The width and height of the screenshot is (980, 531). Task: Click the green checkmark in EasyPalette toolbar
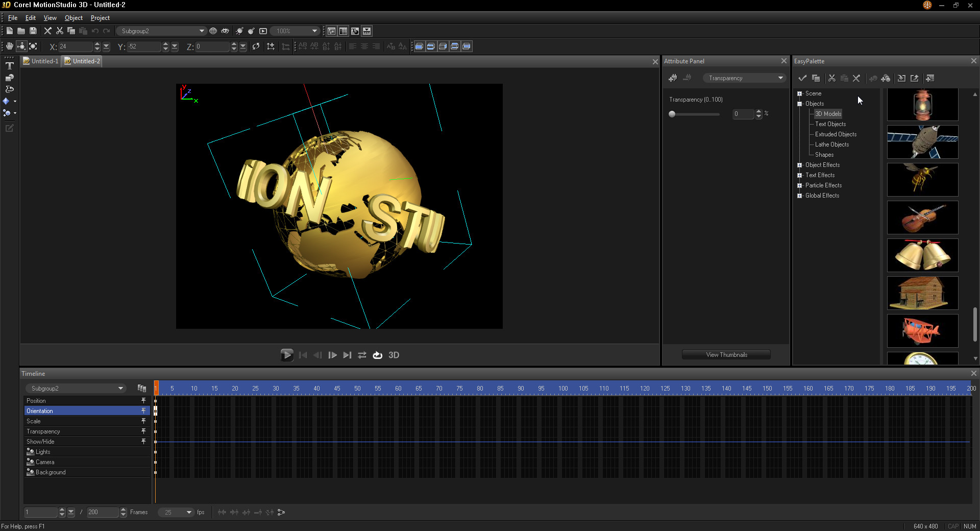pos(802,78)
